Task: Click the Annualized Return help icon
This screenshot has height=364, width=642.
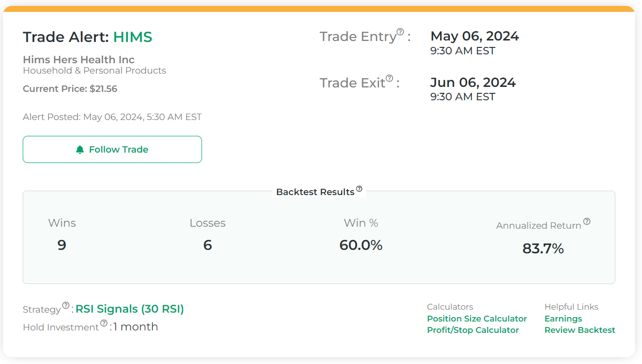Action: click(587, 221)
